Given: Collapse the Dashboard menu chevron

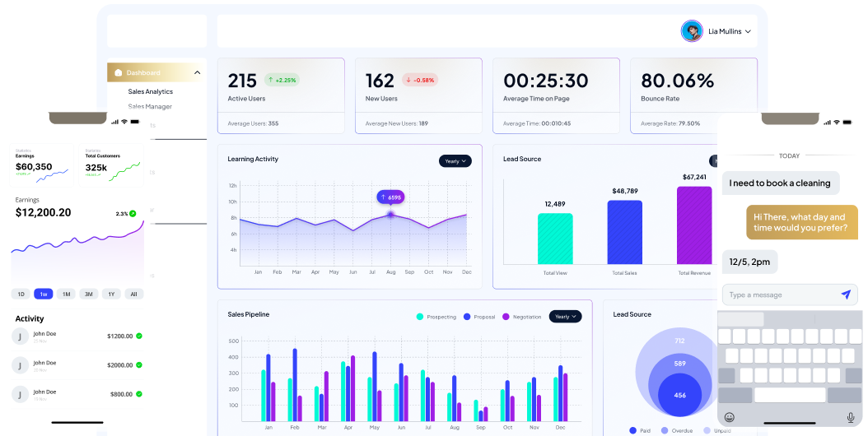Looking at the screenshot, I should pyautogui.click(x=197, y=72).
